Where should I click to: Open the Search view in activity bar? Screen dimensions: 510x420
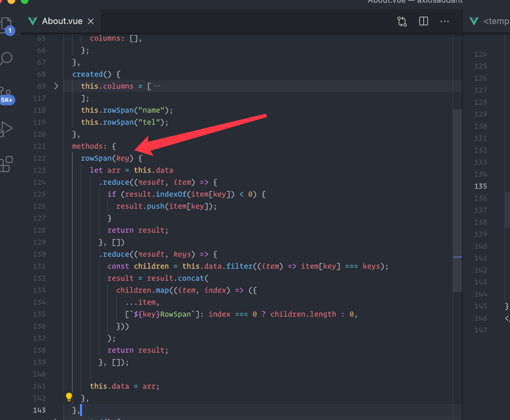6,59
